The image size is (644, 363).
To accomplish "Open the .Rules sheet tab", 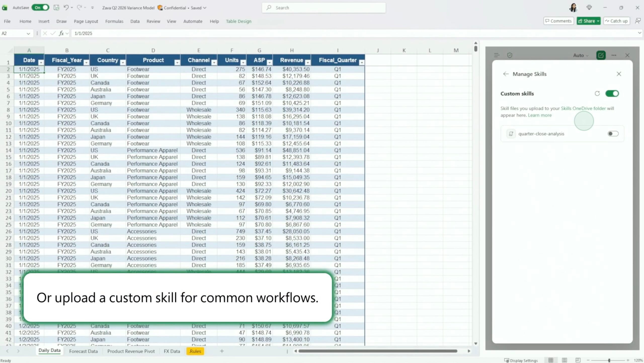I will [195, 351].
